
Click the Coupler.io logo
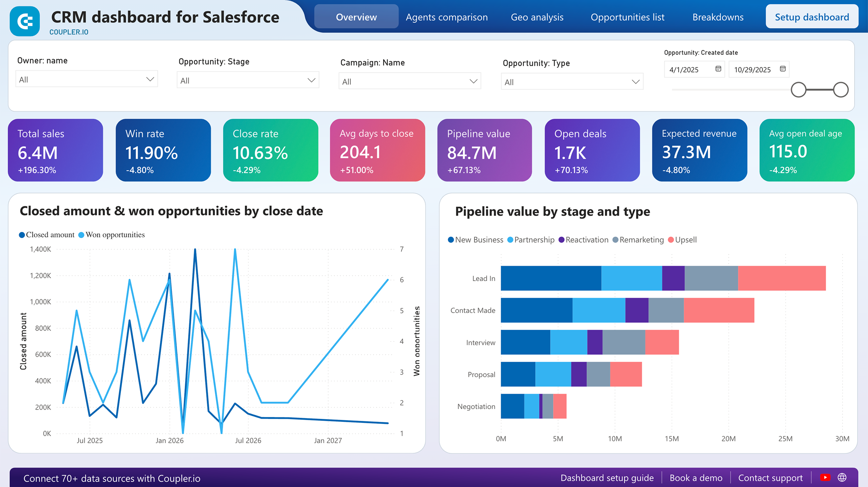[x=25, y=21]
